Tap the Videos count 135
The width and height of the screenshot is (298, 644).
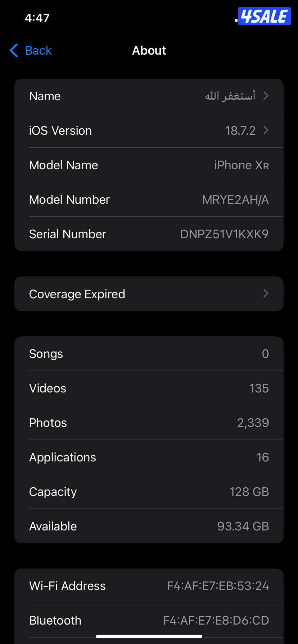tap(259, 388)
